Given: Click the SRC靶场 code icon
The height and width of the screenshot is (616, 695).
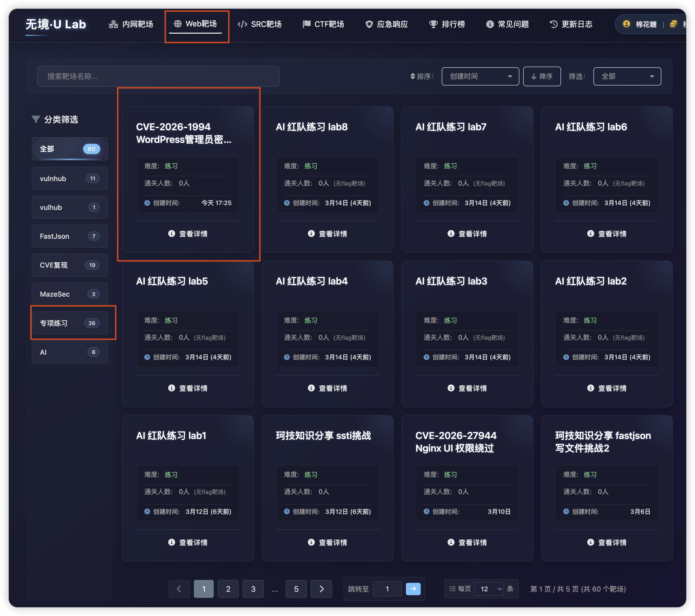Looking at the screenshot, I should click(242, 24).
